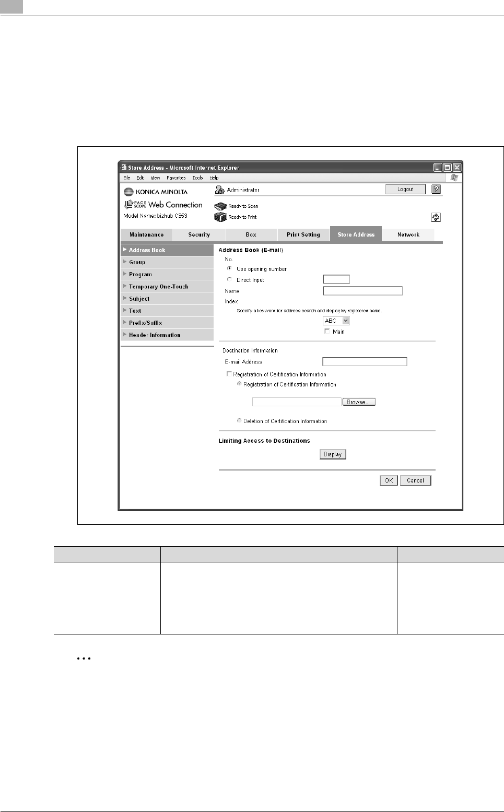
Task: Click the Direct Input number field
Action: pyautogui.click(x=336, y=279)
